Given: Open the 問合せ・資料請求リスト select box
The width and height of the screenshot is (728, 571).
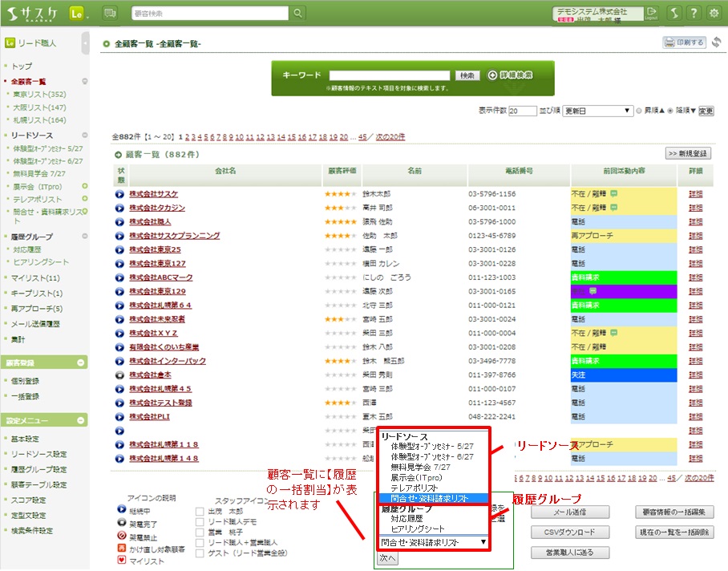Looking at the screenshot, I should tap(434, 543).
